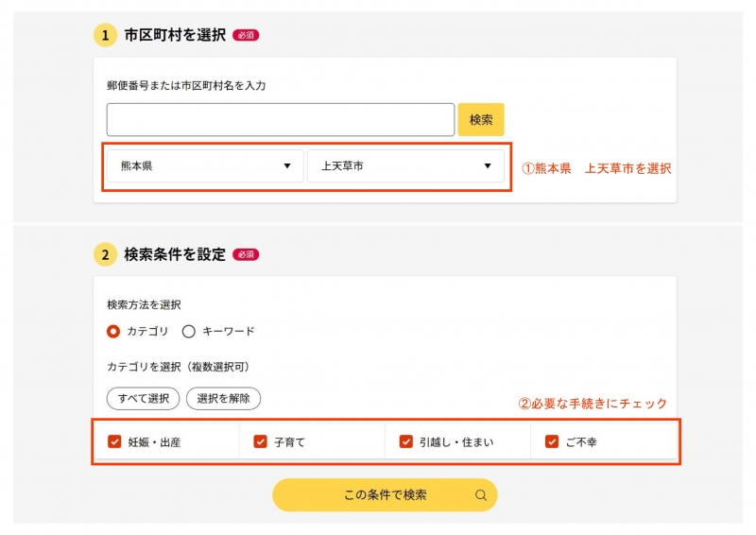This screenshot has height=535, width=756.
Task: Switch search method to キーワード
Action: coord(188,332)
